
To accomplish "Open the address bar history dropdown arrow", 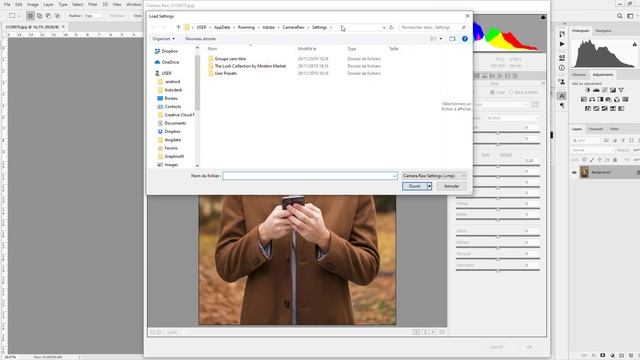I will [x=384, y=27].
